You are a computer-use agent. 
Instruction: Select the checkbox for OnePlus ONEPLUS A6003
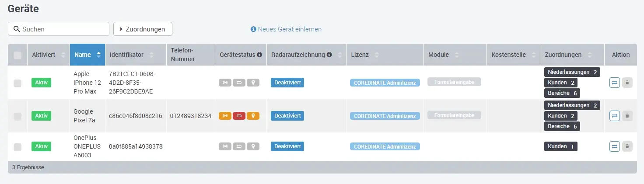[x=17, y=147]
